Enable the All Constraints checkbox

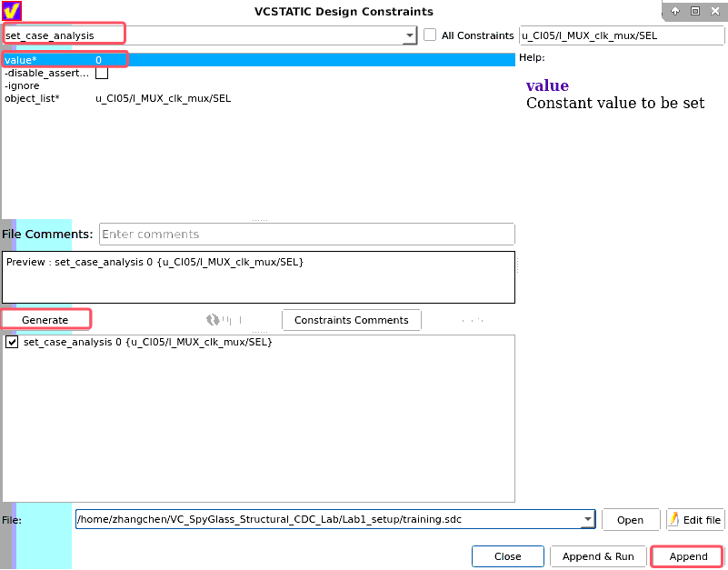pos(429,35)
